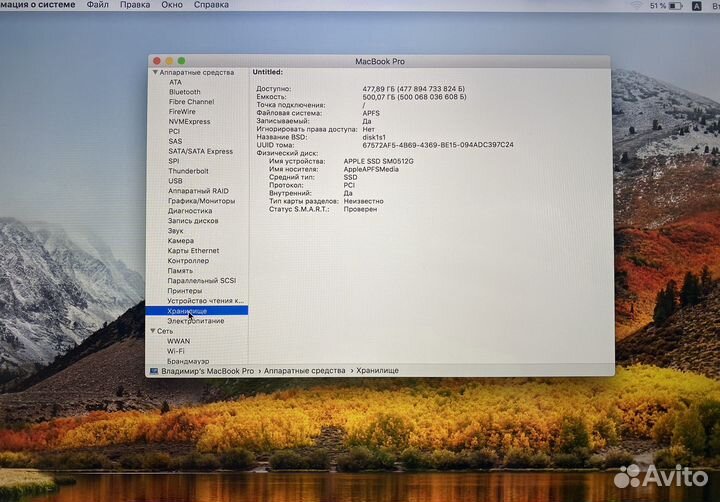Select Устройство чтения к… in the sidebar
This screenshot has width=720, height=502.
(x=206, y=301)
